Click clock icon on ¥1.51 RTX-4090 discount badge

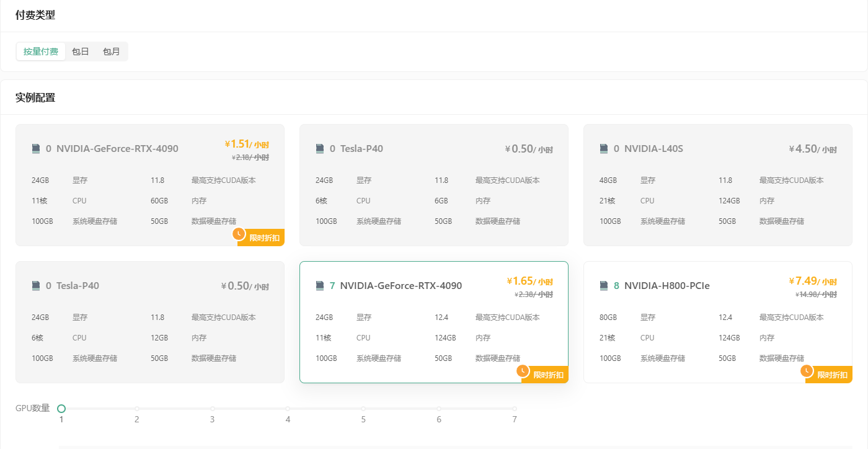(239, 234)
